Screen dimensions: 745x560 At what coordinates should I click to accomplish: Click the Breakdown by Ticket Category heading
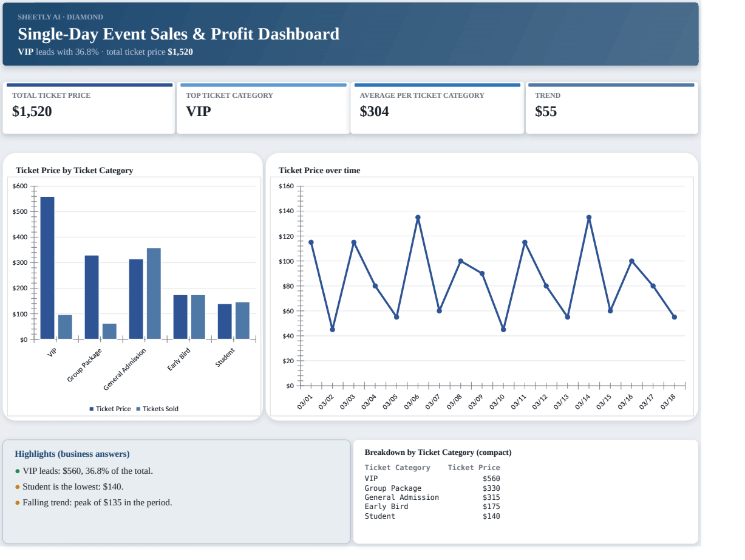pyautogui.click(x=438, y=452)
